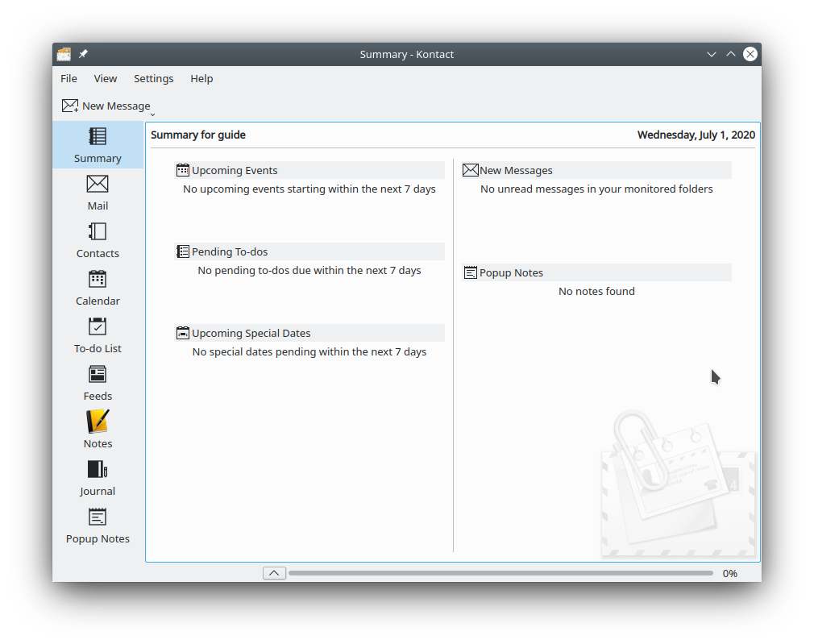814x644 pixels.
Task: Click the progress bar at bottom
Action: click(x=500, y=573)
